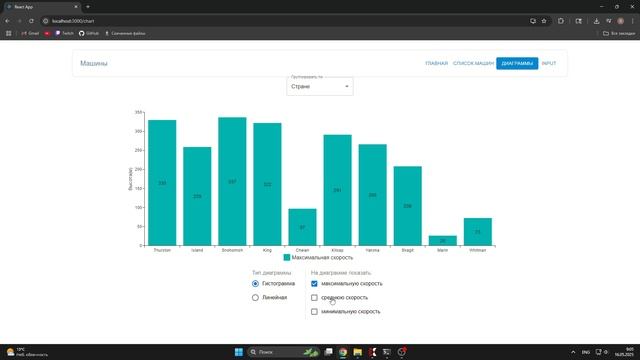Screen dimensions: 640x360
Task: Open browser downloads
Action: point(596,21)
